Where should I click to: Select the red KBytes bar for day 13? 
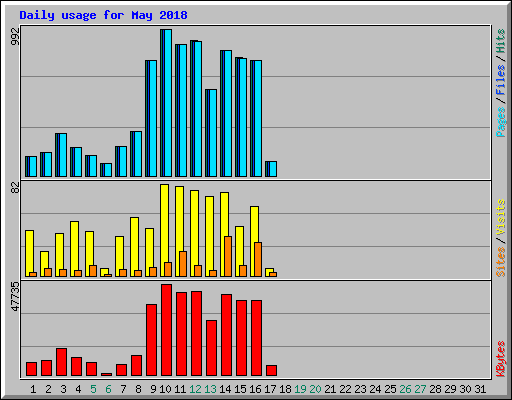[211, 348]
